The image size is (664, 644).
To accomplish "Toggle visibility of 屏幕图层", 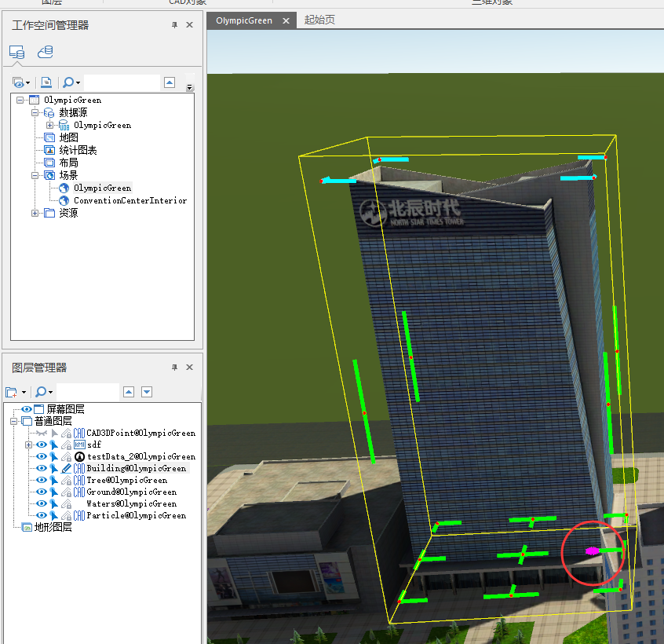I will (27, 409).
